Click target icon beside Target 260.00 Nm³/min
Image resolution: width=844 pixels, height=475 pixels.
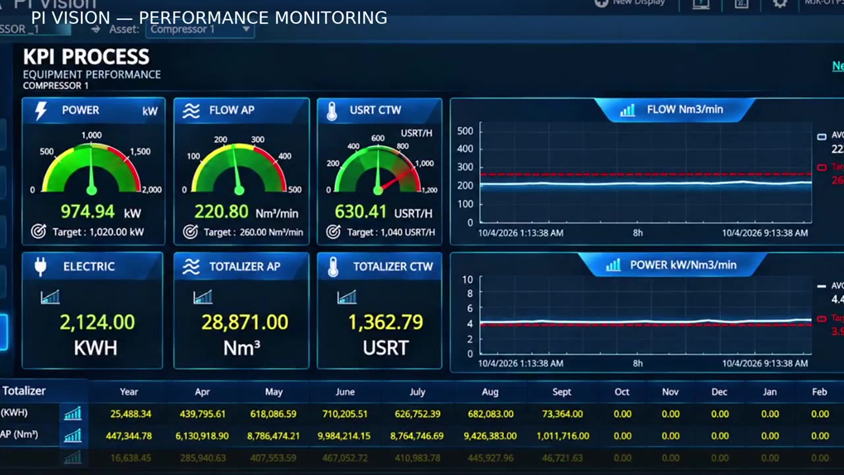click(x=190, y=232)
